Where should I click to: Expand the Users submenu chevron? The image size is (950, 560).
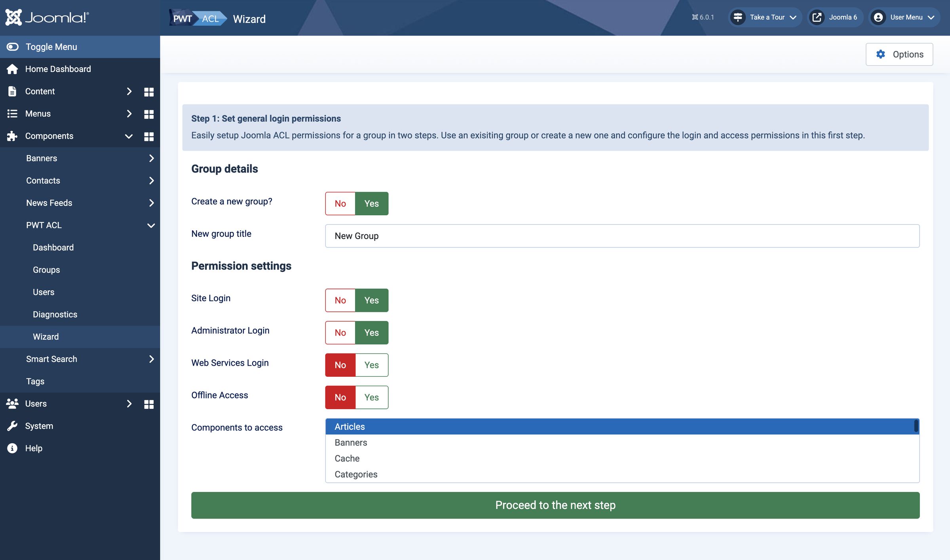[x=129, y=404]
